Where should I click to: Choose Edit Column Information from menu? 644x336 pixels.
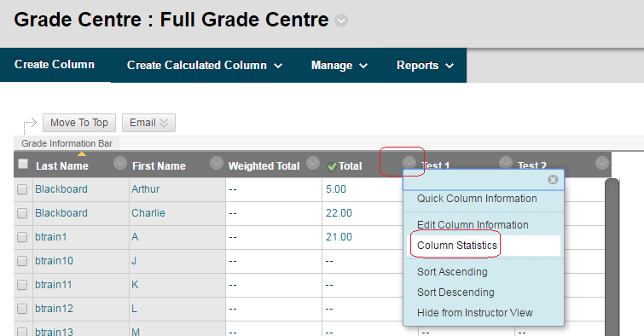(473, 224)
